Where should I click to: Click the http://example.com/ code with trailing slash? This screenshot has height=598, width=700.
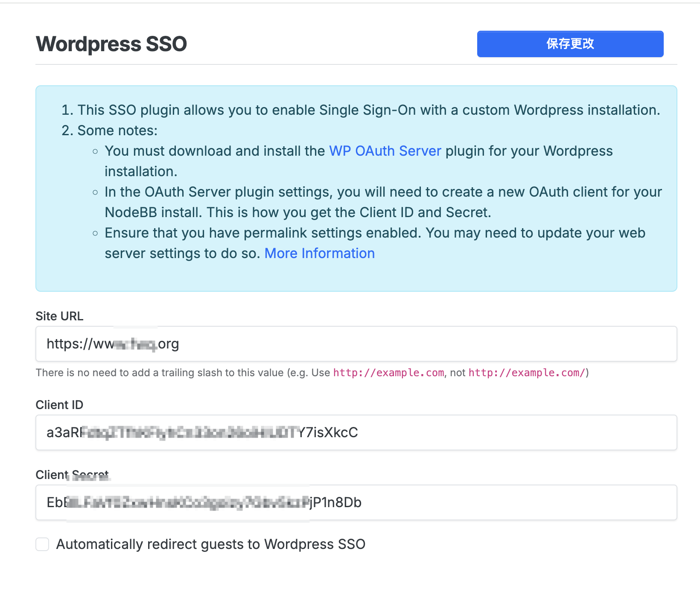click(x=526, y=373)
